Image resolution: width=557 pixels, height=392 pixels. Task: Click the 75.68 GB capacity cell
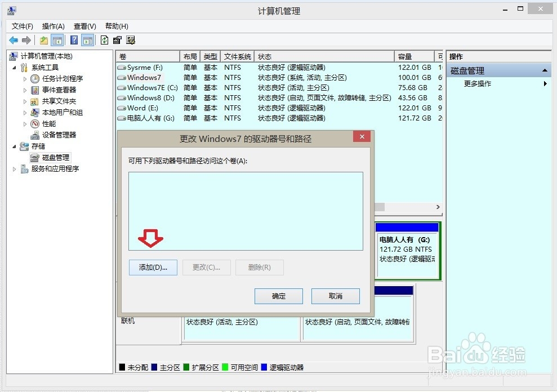coord(413,88)
